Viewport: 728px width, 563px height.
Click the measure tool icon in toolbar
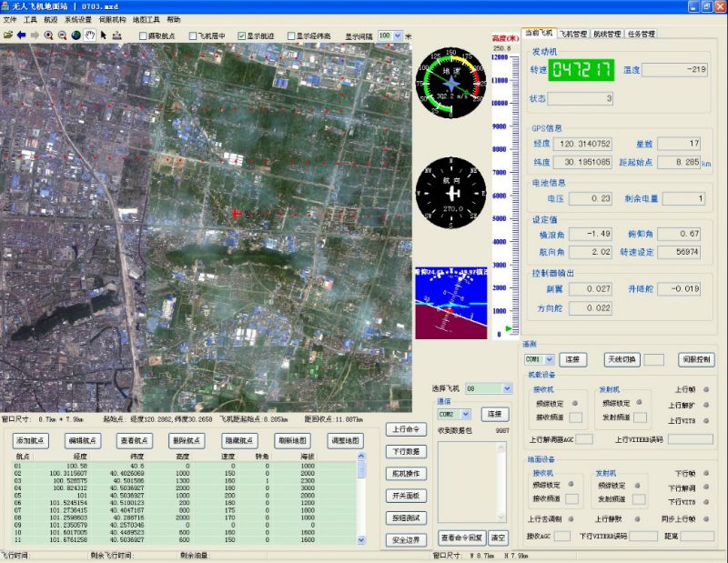117,35
